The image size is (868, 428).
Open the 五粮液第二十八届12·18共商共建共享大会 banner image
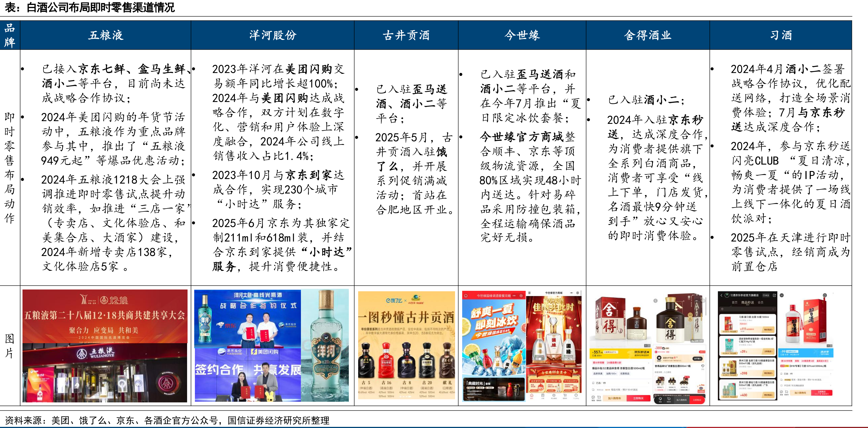pyautogui.click(x=105, y=316)
